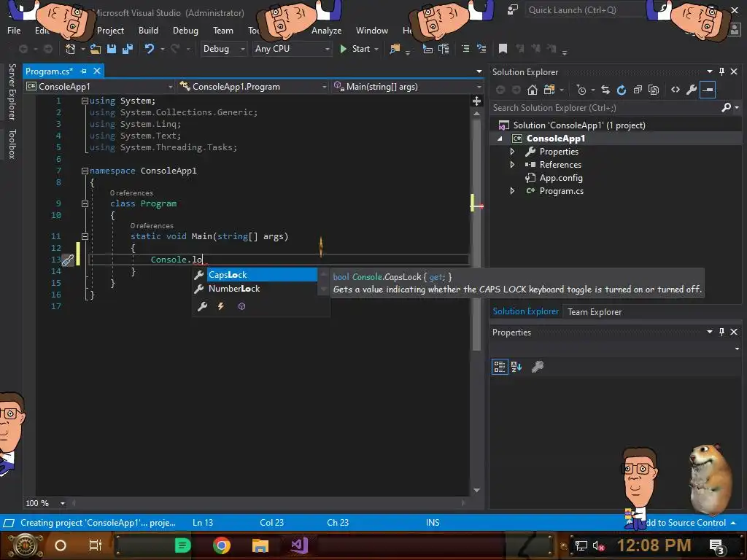Toggle the events lightning filter in IntelliSense list
Viewport: 747px width, 560px height.
[221, 306]
